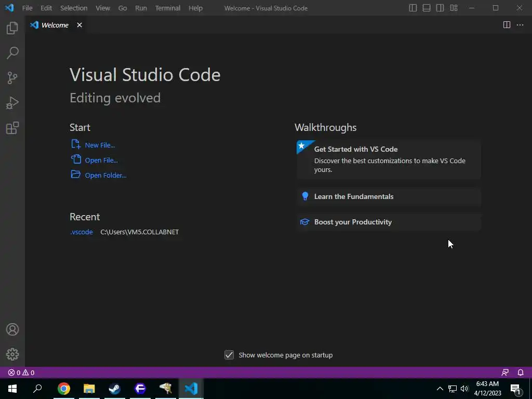
Task: Uncheck Show welcome page on startup
Action: 229,355
